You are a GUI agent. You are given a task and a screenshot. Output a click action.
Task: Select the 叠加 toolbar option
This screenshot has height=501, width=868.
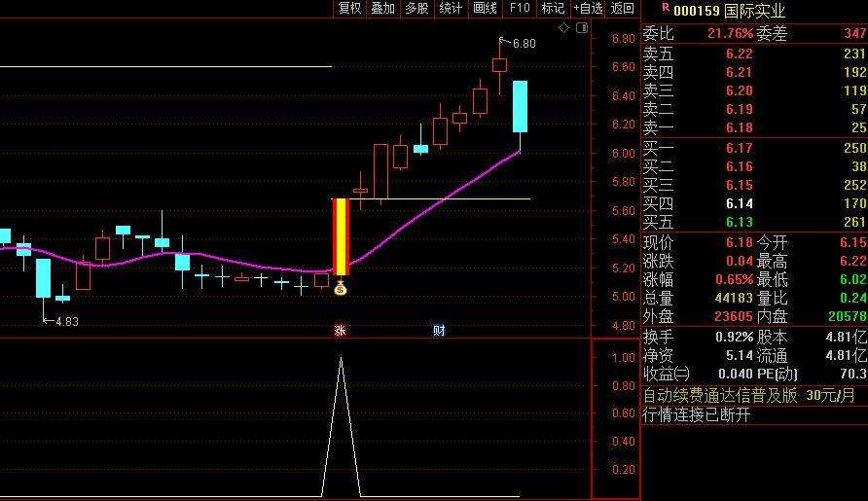pos(382,9)
